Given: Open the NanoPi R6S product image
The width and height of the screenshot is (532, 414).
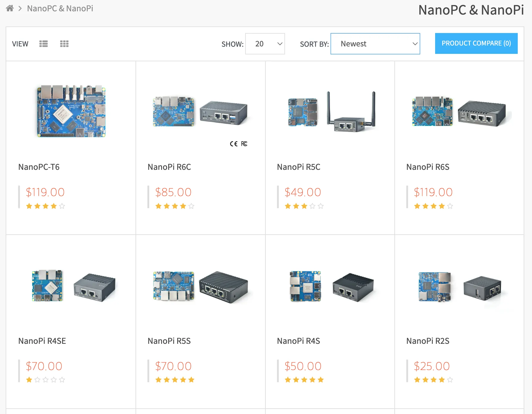Looking at the screenshot, I should [x=459, y=112].
